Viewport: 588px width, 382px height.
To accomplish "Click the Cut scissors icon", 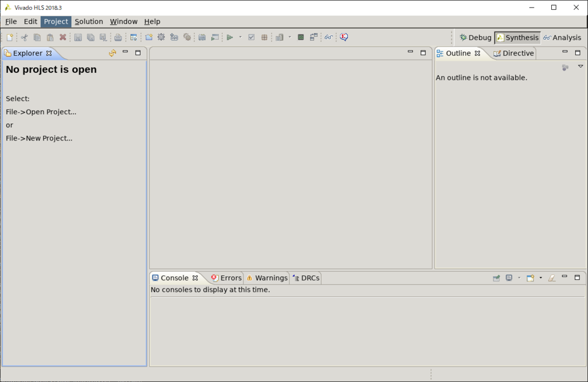I will [x=24, y=37].
